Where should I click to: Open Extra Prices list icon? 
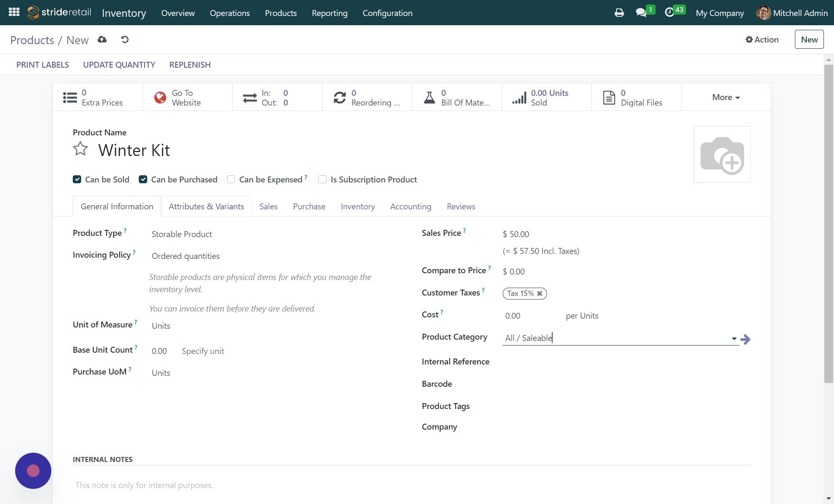[x=70, y=98]
